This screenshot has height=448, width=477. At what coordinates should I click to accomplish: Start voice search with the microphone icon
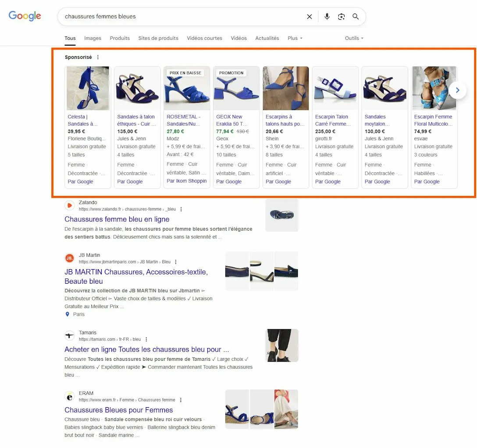pos(327,16)
